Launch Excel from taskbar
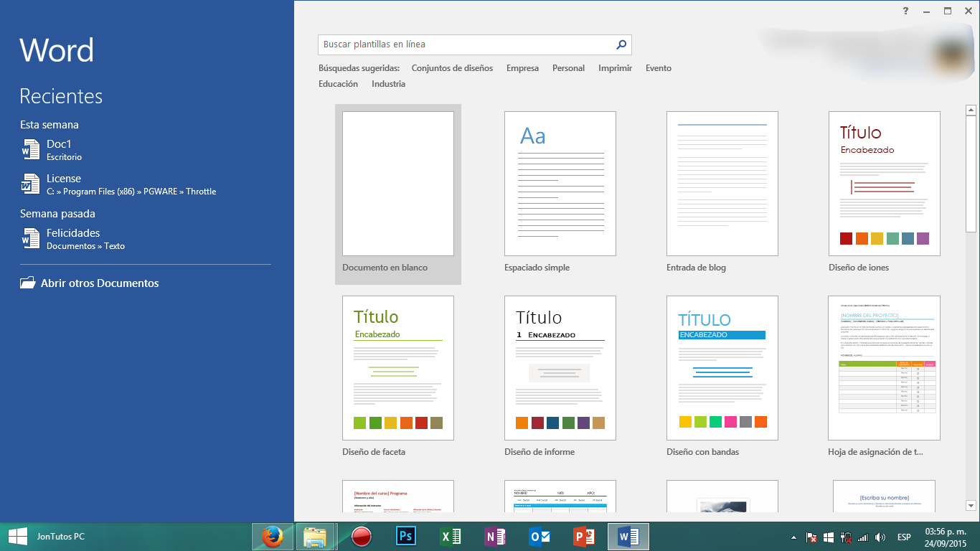Viewport: 980px width, 551px height. click(451, 536)
